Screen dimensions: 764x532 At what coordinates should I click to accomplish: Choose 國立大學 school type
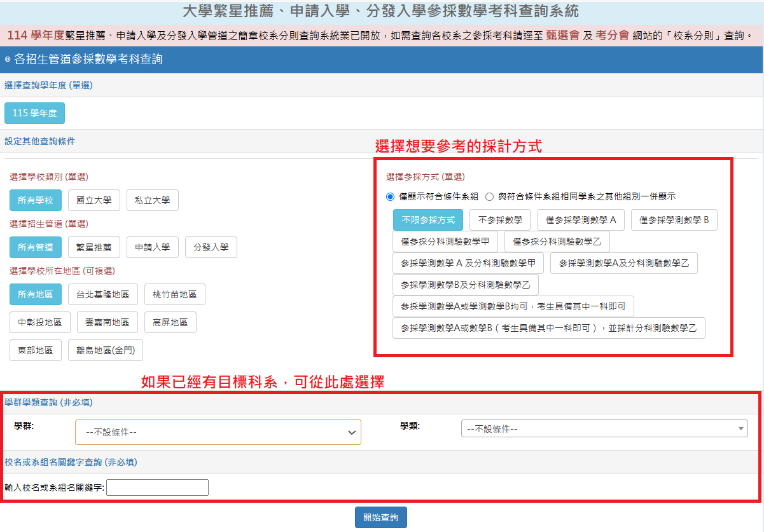tap(94, 200)
